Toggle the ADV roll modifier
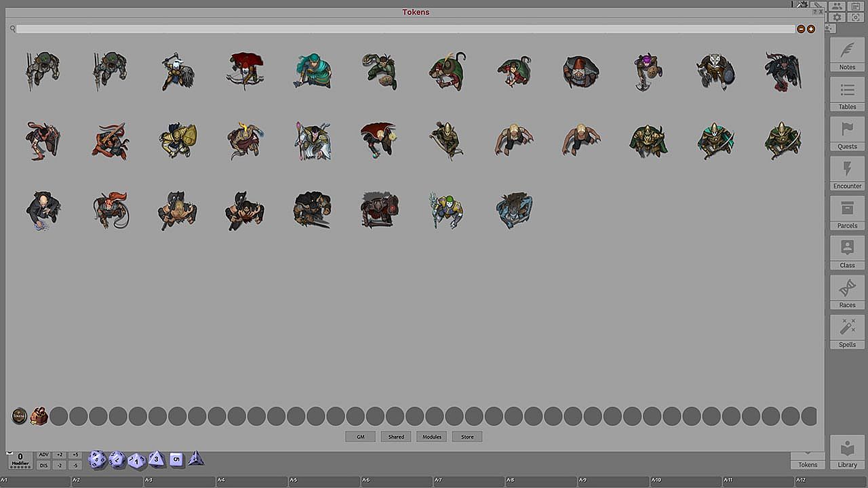The height and width of the screenshot is (488, 868). tap(44, 455)
